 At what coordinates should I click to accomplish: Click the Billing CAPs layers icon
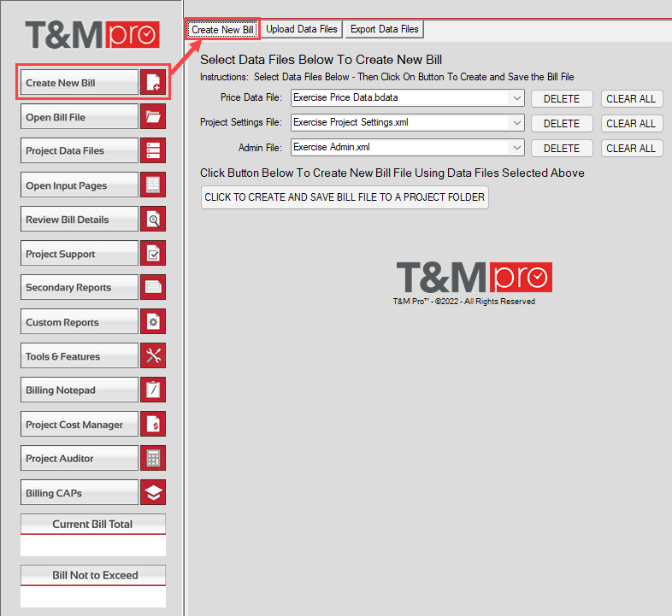click(x=153, y=492)
